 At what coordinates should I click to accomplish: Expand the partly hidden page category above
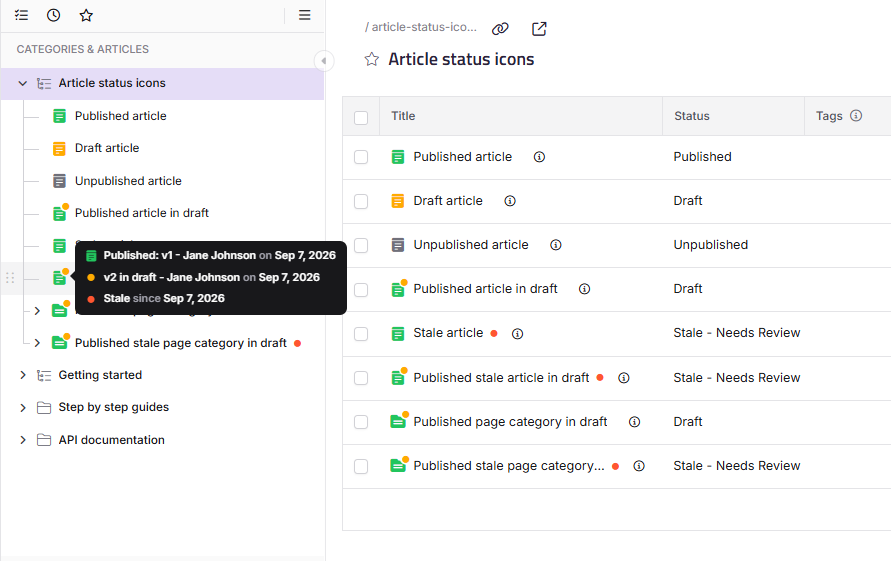pos(37,311)
